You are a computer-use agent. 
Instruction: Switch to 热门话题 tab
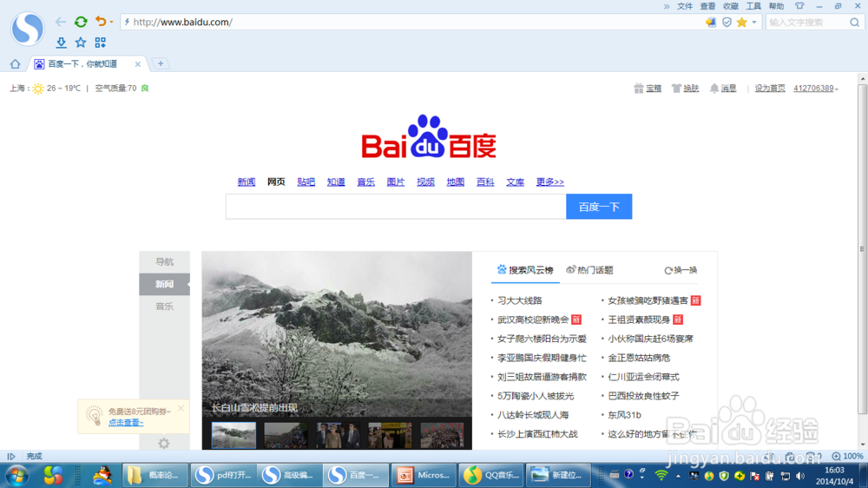589,270
